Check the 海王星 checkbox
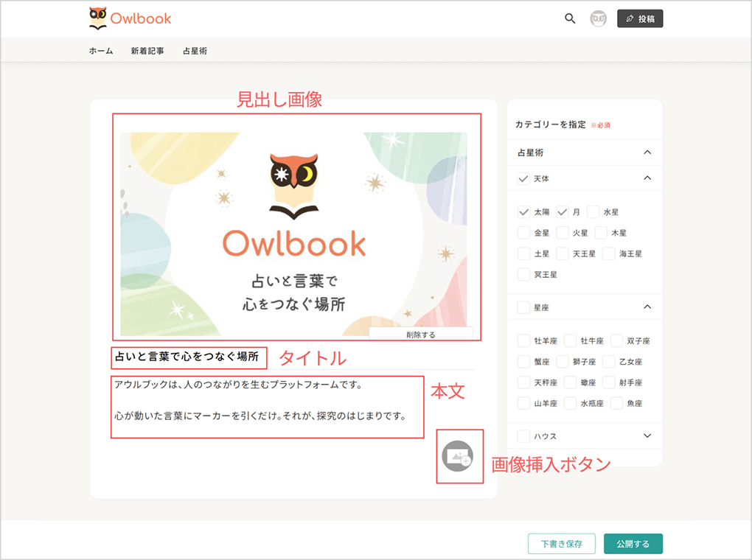 pyautogui.click(x=608, y=253)
